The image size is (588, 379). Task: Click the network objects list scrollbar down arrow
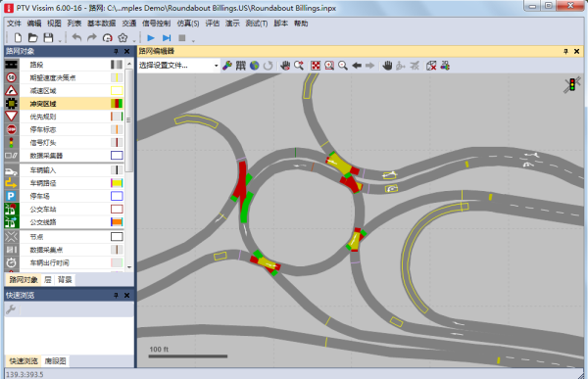[129, 267]
